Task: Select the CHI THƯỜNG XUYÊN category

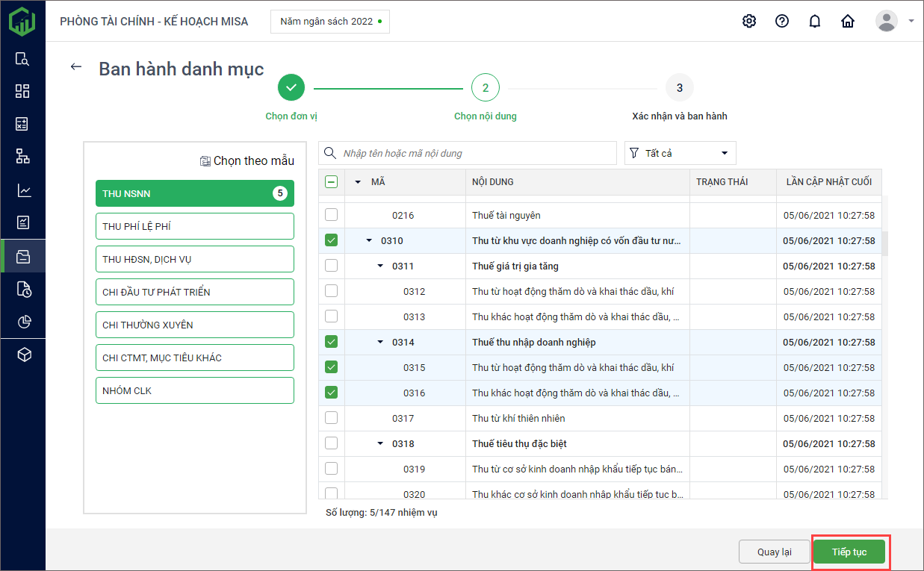Action: [x=195, y=325]
